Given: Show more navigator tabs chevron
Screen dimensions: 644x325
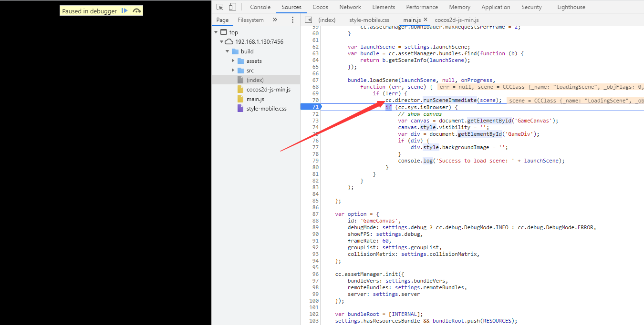Looking at the screenshot, I should coord(275,20).
